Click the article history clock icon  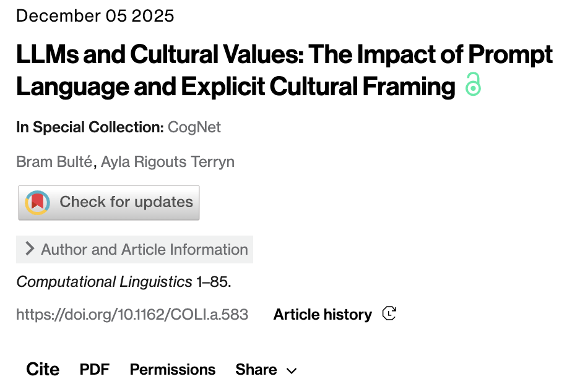pyautogui.click(x=389, y=314)
